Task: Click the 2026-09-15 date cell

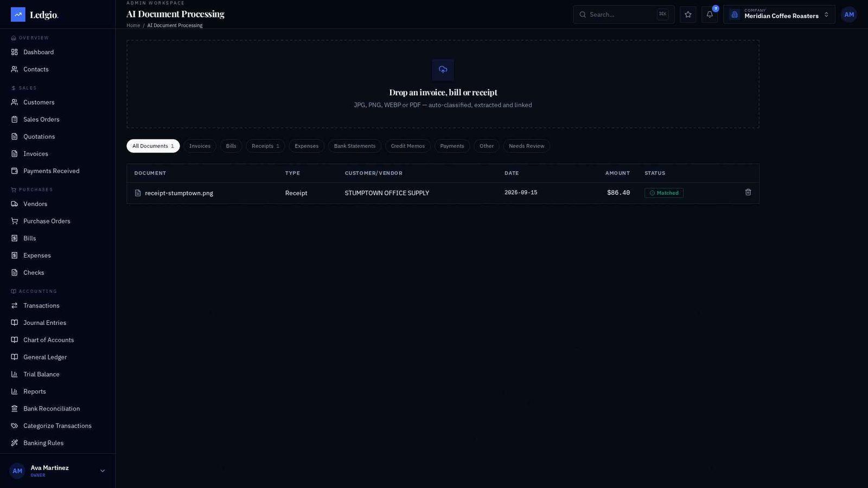Action: [x=521, y=192]
